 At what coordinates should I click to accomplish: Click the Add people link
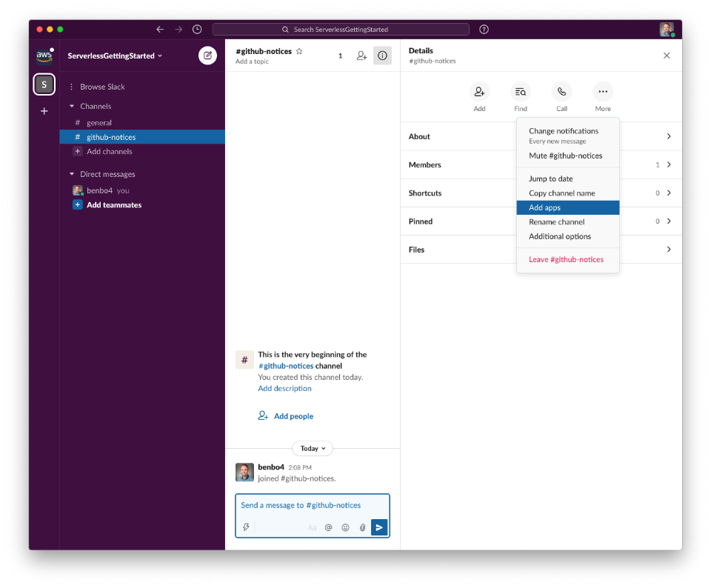293,416
